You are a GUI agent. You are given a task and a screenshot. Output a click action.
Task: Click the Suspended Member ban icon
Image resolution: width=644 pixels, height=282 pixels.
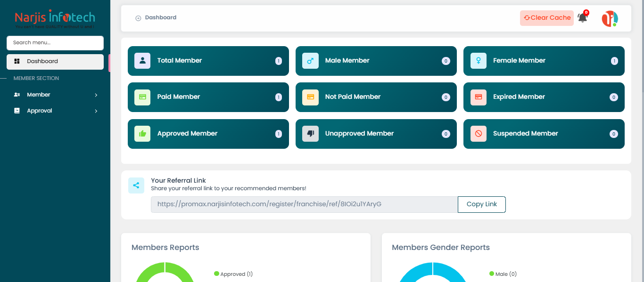479,134
